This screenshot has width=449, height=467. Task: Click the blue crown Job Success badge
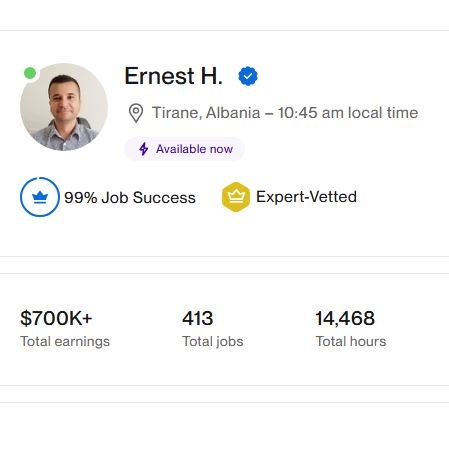[40, 197]
